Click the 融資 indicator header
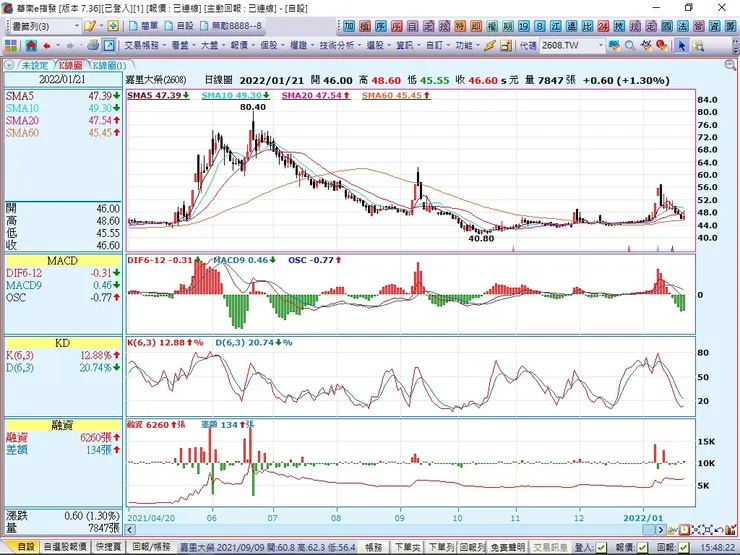Viewport: 740px width, 555px height. coord(63,425)
